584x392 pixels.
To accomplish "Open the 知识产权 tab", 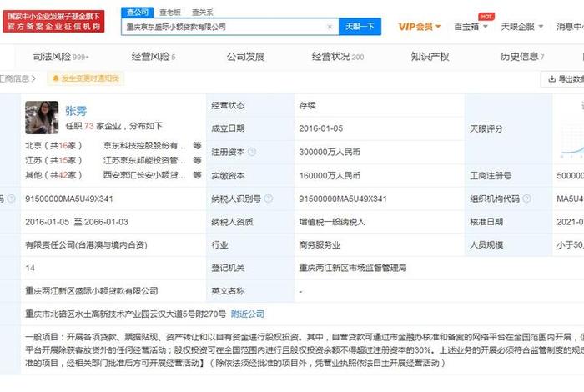I will (x=430, y=57).
